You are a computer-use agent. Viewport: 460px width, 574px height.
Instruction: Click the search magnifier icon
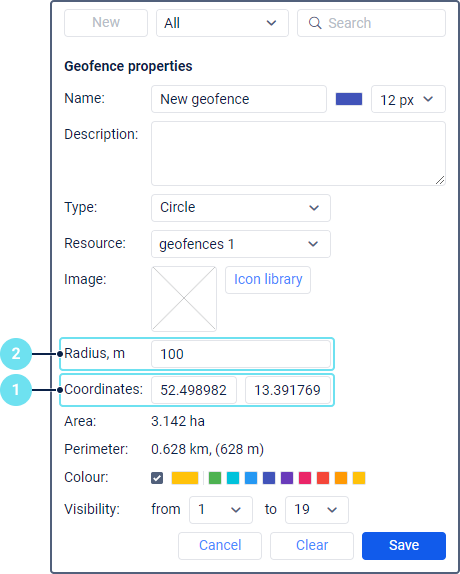tap(315, 23)
